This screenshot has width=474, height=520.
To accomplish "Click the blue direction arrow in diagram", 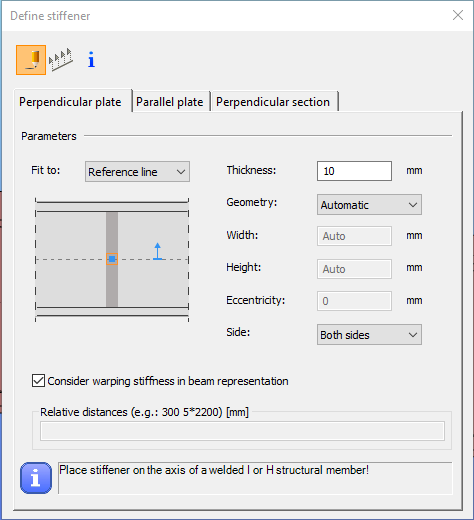I will [158, 251].
